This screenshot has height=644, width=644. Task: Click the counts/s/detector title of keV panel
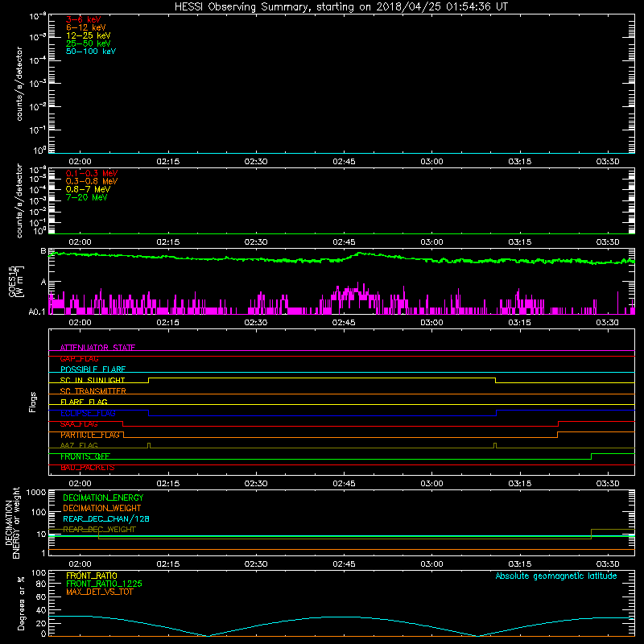click(x=19, y=84)
